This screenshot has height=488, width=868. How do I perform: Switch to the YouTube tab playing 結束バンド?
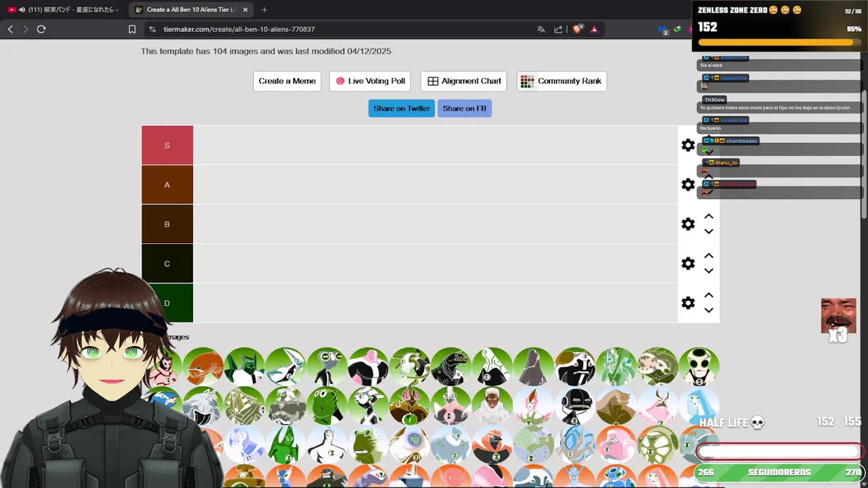point(63,9)
